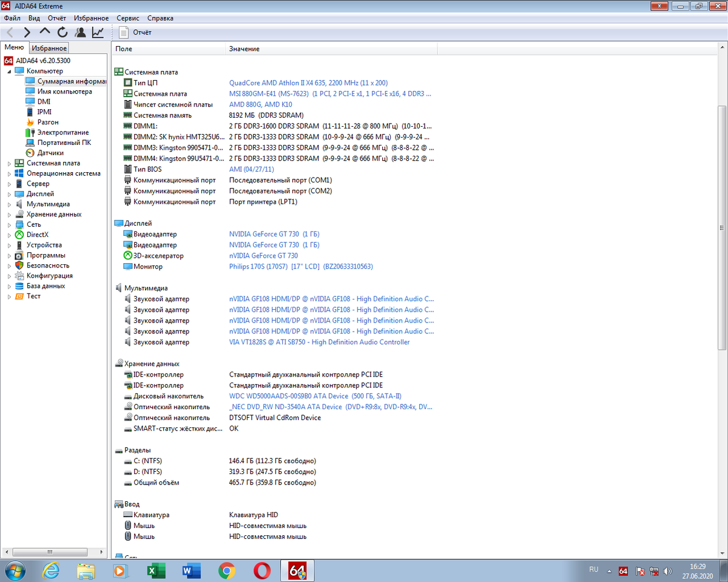Open Windows Start button
The width and height of the screenshot is (728, 582).
[15, 570]
